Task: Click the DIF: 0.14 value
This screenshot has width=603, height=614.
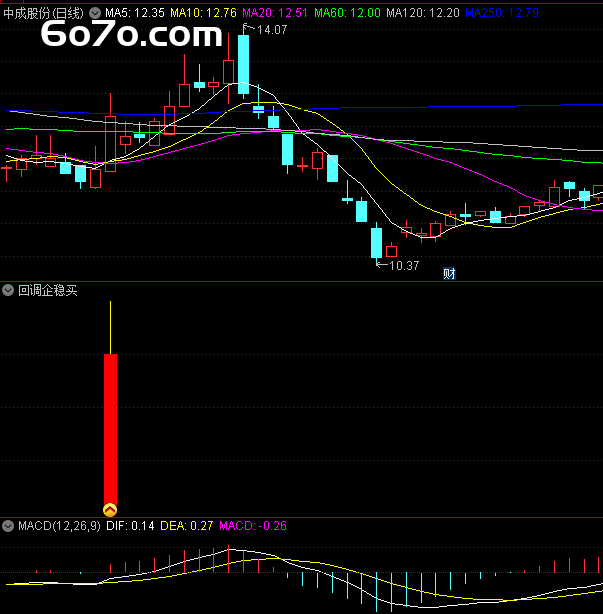Action: tap(130, 526)
